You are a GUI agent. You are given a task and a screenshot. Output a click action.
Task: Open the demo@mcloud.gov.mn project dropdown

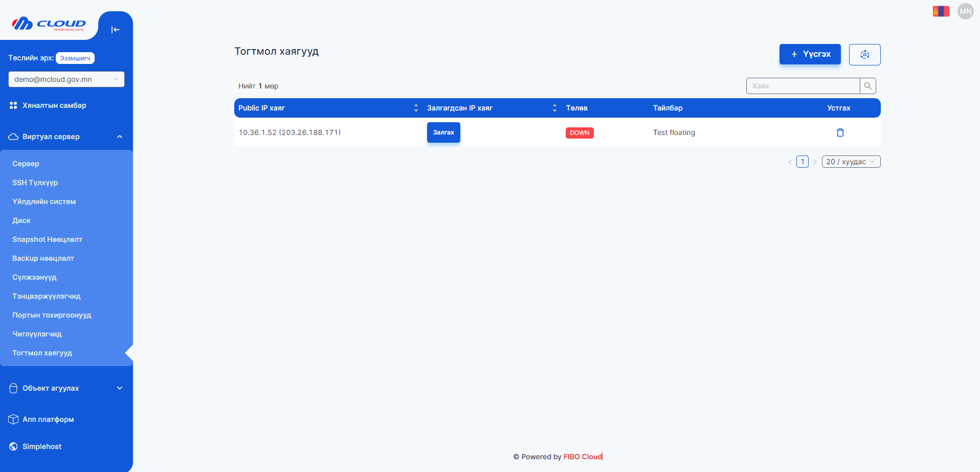(x=66, y=79)
